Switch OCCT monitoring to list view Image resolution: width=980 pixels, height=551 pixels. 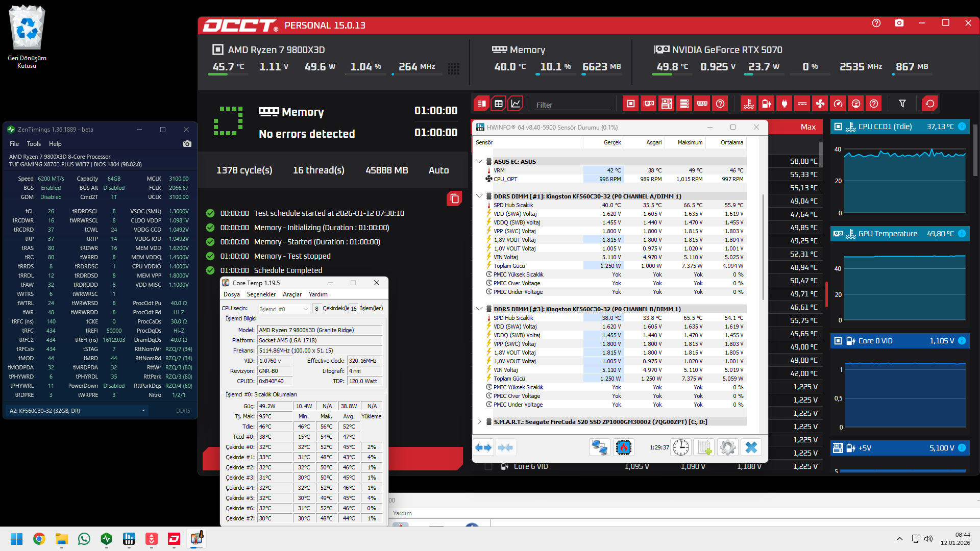[x=481, y=104]
